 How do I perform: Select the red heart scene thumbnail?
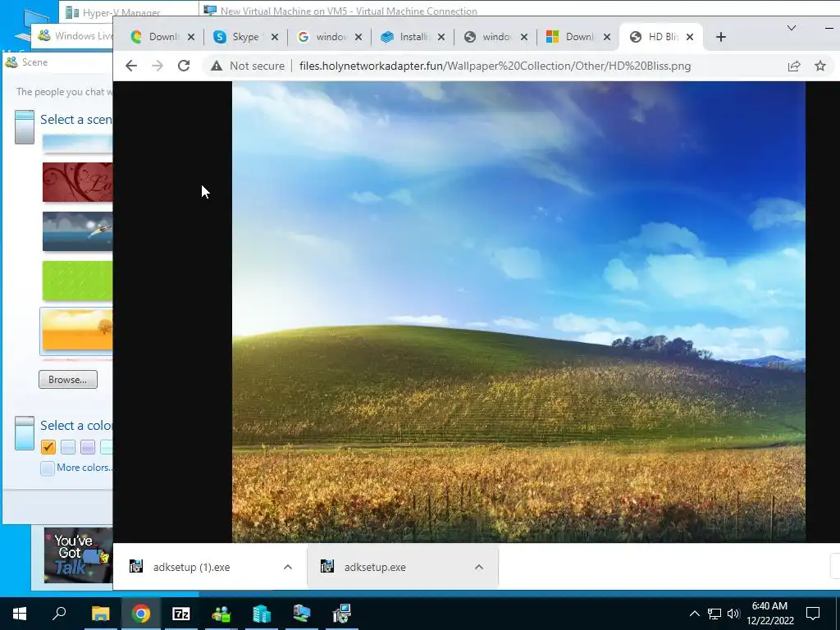(78, 182)
